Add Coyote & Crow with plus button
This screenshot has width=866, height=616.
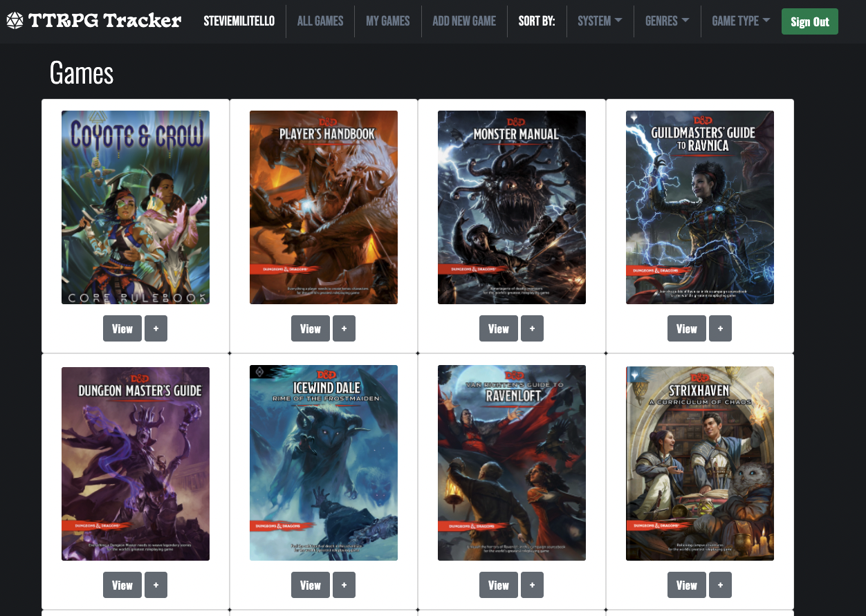(x=156, y=328)
